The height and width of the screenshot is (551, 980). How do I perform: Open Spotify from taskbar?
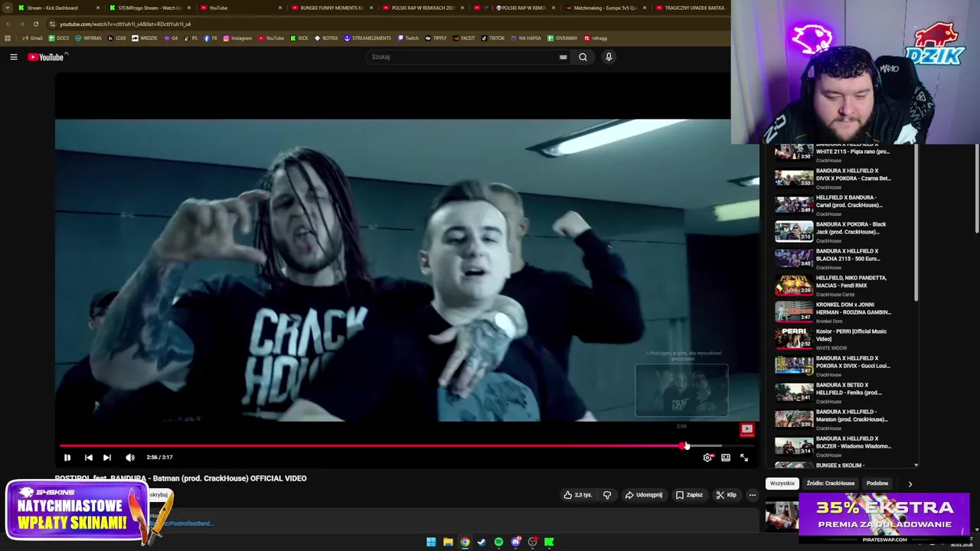[x=498, y=542]
